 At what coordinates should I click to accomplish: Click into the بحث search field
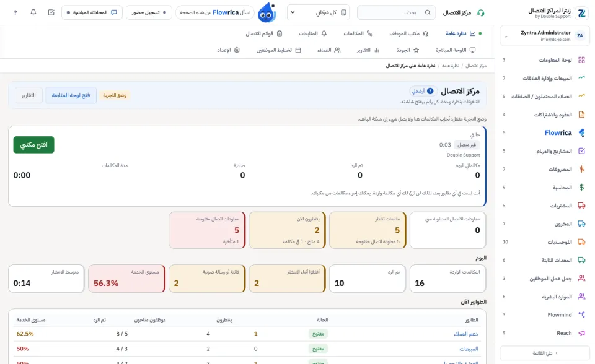[x=397, y=12]
